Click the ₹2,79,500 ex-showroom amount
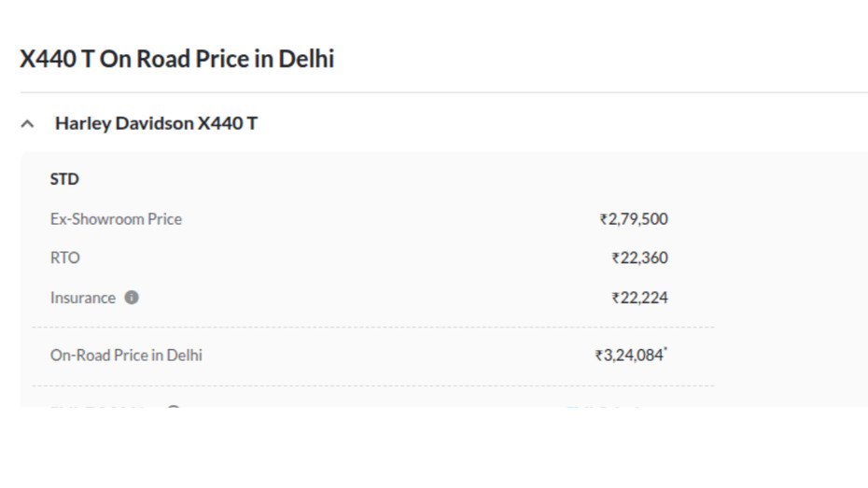The height and width of the screenshot is (488, 868). pos(634,219)
